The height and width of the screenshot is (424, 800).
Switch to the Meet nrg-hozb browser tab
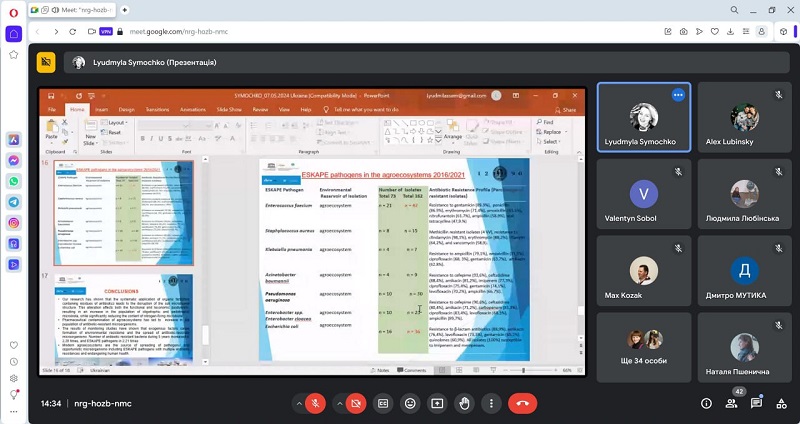(72, 10)
